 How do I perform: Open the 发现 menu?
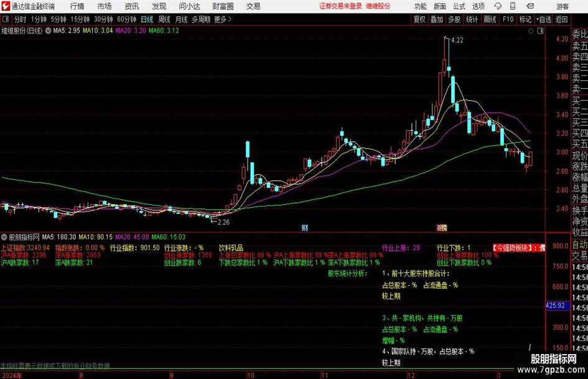pyautogui.click(x=159, y=6)
